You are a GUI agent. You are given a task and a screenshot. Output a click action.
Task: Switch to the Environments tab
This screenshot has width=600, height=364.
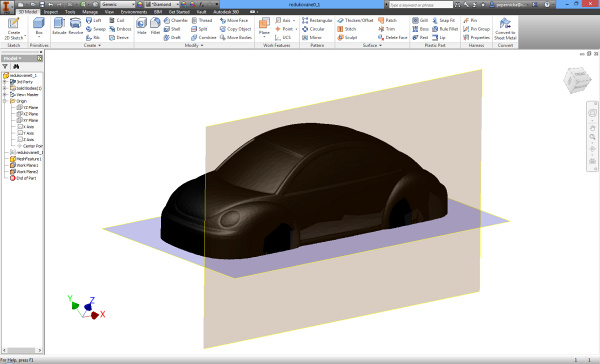134,12
